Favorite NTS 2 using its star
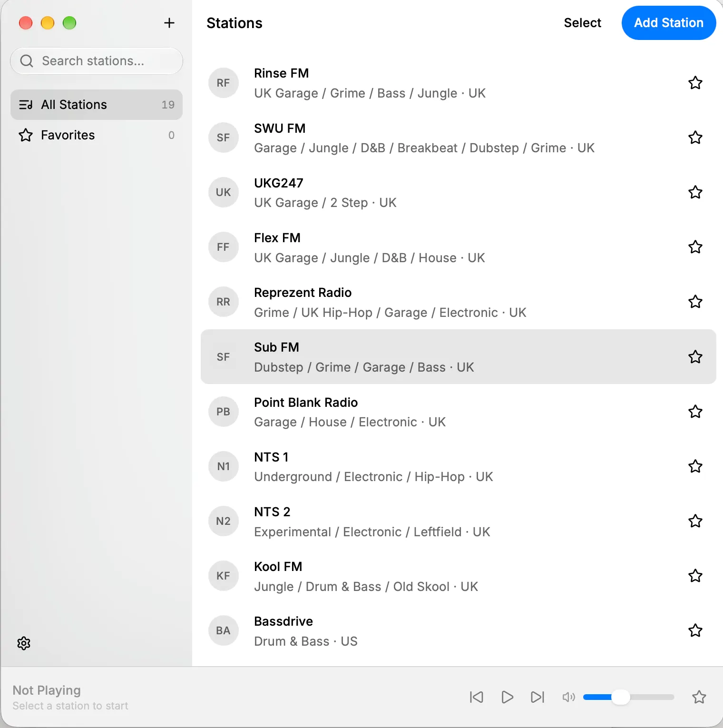The image size is (723, 728). click(x=695, y=521)
